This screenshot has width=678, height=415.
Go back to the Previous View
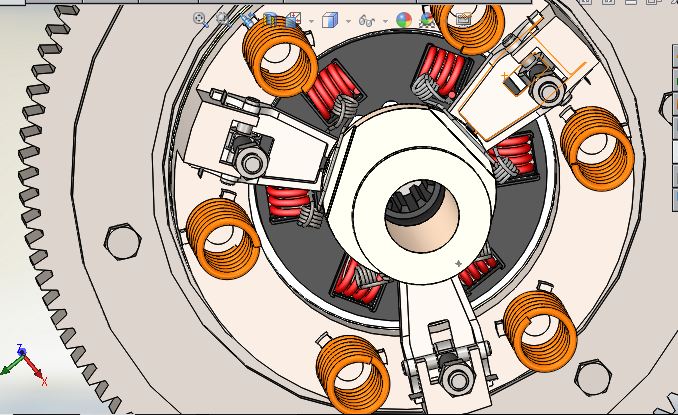(x=247, y=20)
